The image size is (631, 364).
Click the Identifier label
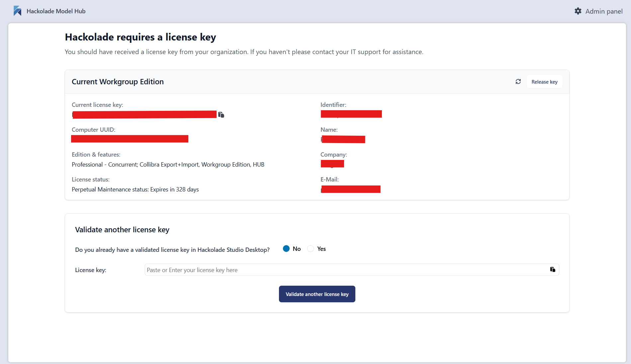pyautogui.click(x=333, y=105)
